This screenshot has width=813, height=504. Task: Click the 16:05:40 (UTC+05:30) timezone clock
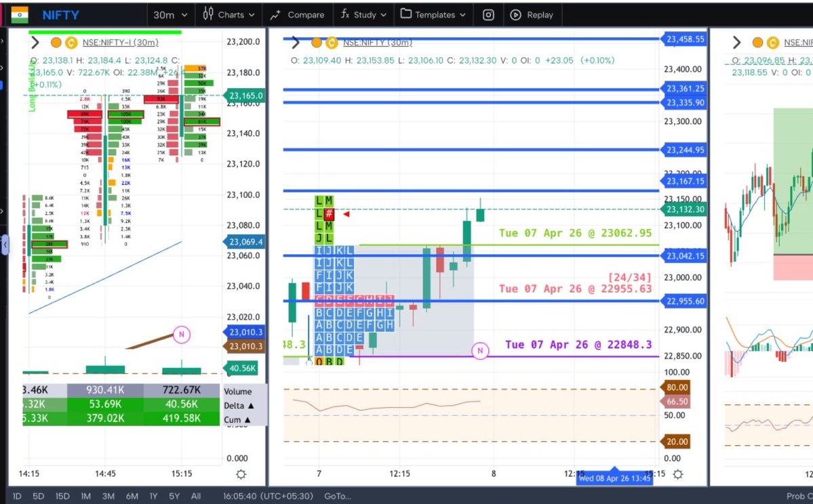pyautogui.click(x=268, y=497)
